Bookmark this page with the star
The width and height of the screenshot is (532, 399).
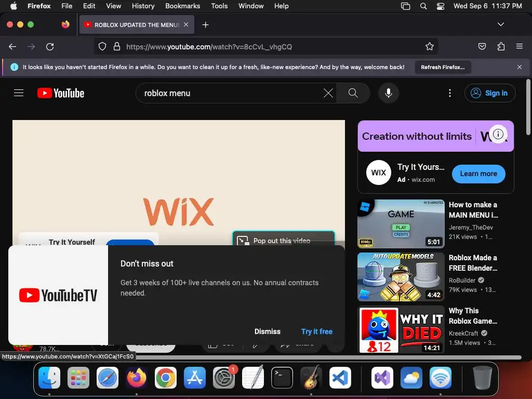point(430,47)
